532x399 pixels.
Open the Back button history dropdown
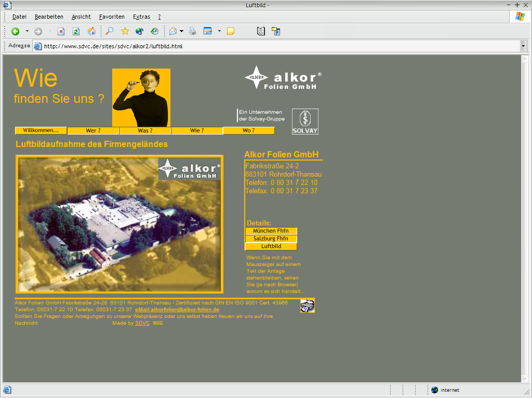(27, 32)
